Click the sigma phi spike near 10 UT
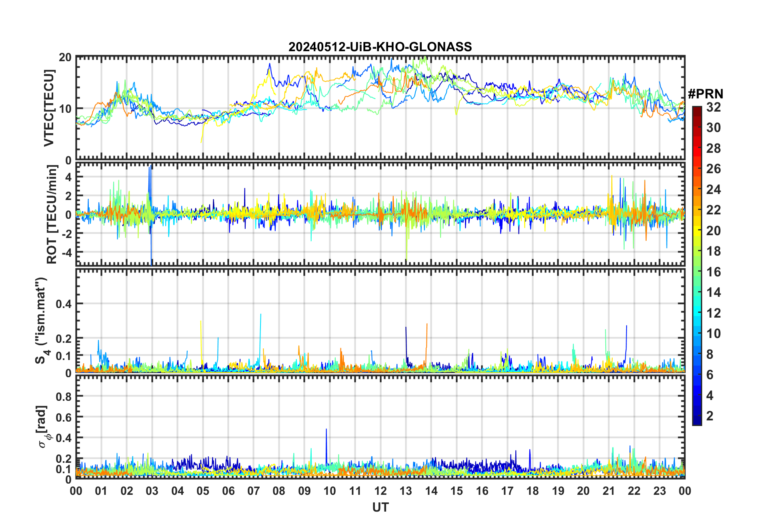The image size is (761, 532). tap(326, 444)
